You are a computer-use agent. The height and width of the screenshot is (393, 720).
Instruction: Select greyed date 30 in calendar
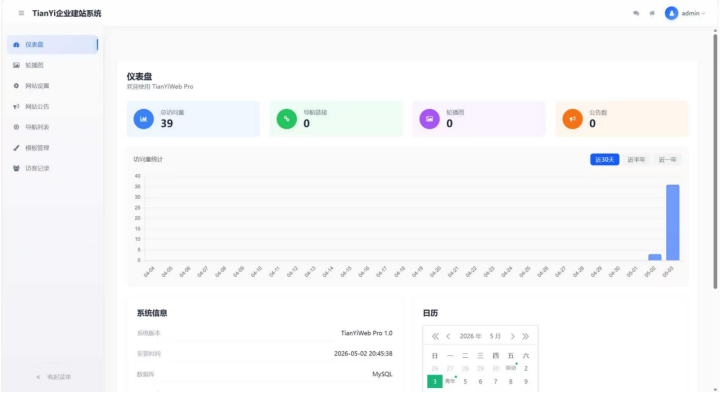click(x=495, y=368)
